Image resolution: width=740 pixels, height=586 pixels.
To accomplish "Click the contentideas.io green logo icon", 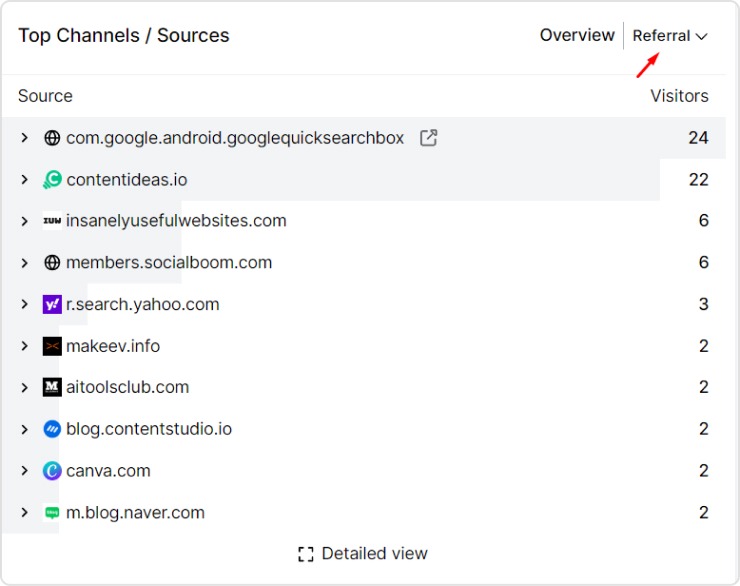I will (x=52, y=180).
